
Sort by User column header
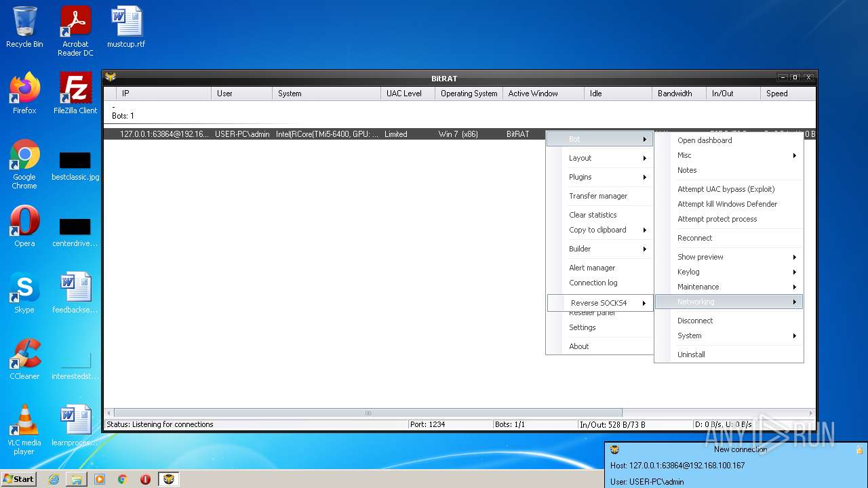241,94
